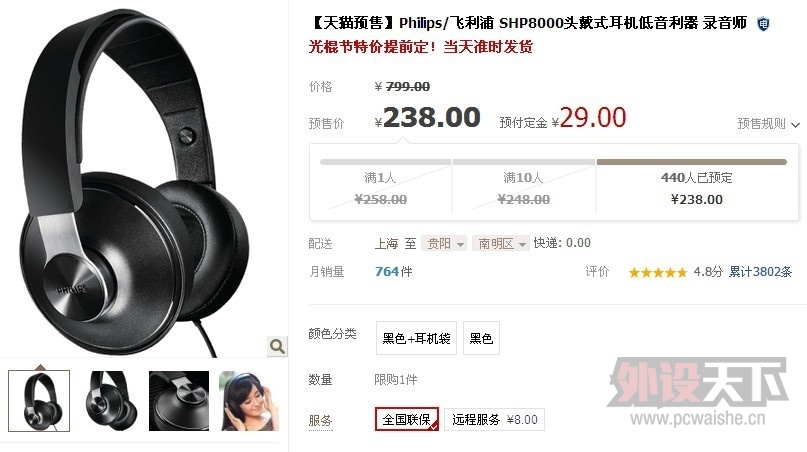Select the 远程服务 ¥8.00 service option

pyautogui.click(x=495, y=420)
